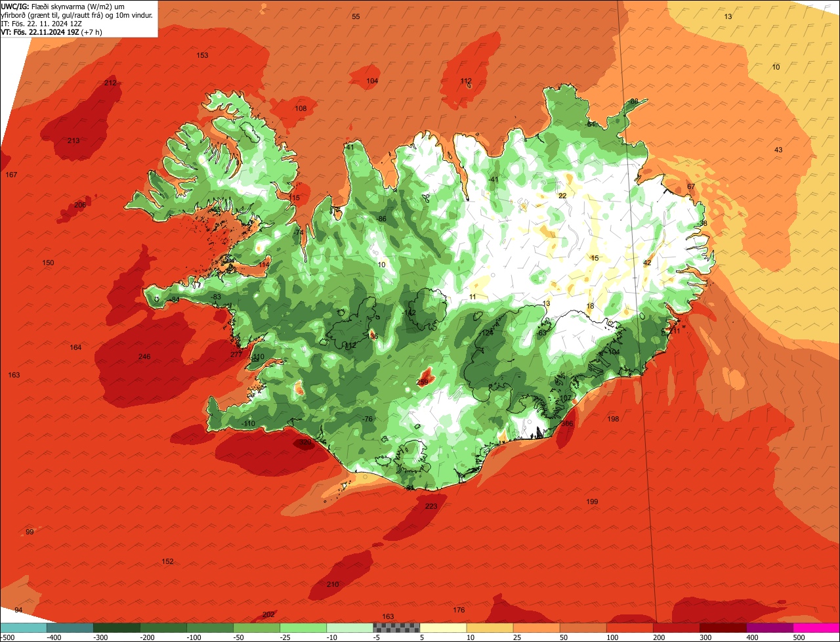Click the magenta above-500 legend swatch
Screen dimensions: 840x642
click(x=816, y=628)
